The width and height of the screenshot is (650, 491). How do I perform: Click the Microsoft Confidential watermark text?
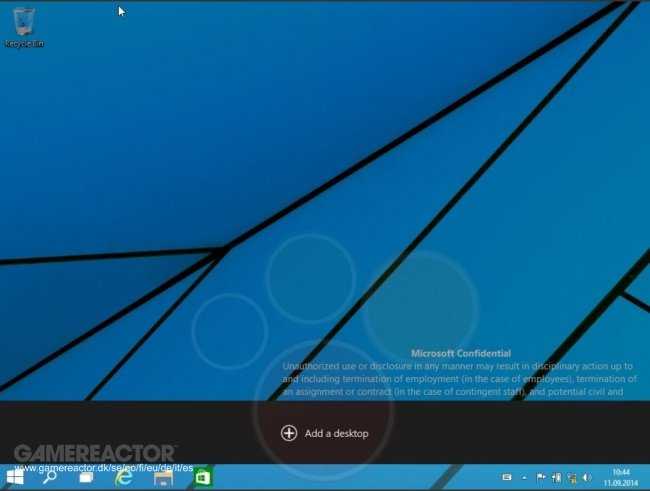pos(461,353)
